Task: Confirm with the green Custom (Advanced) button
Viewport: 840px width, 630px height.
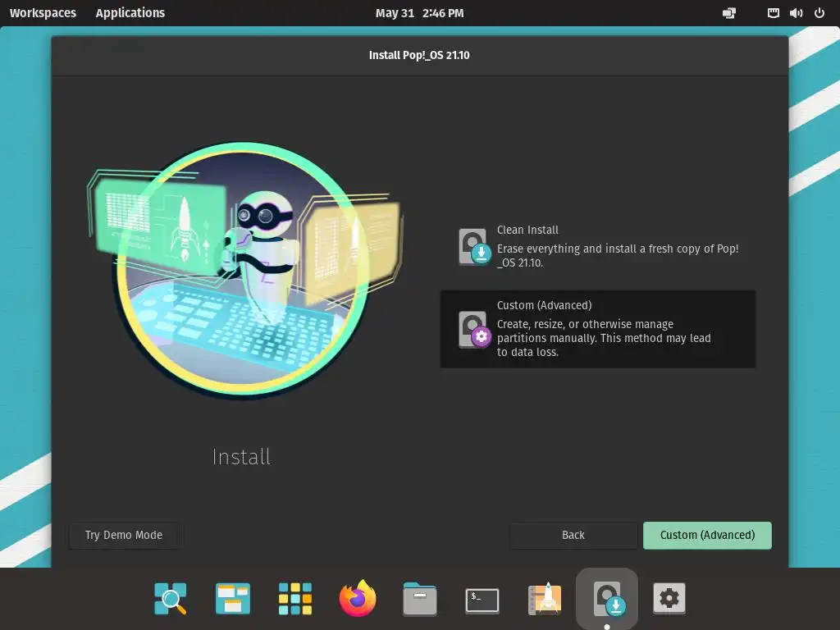Action: click(x=707, y=535)
